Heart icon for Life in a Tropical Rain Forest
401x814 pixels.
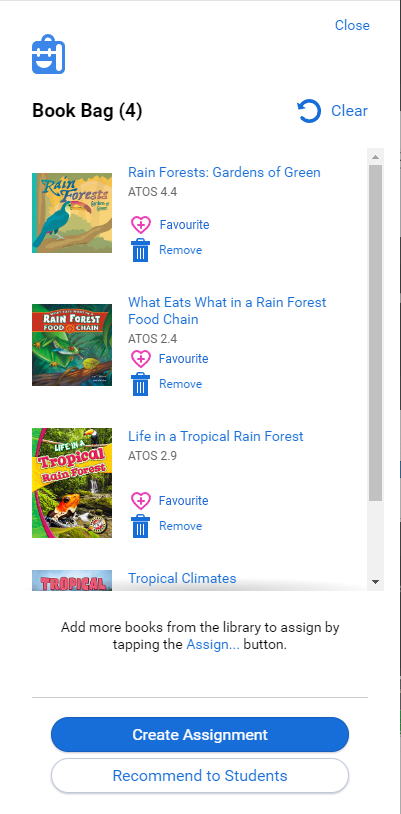pos(140,501)
